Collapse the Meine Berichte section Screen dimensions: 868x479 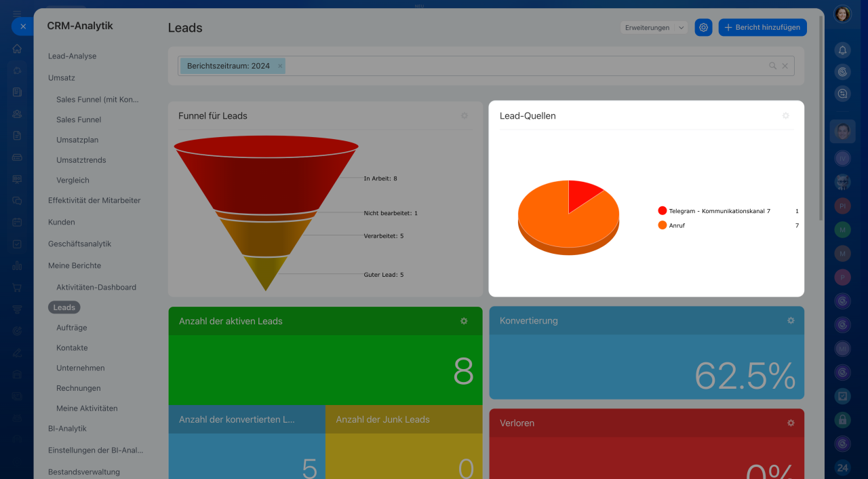click(75, 265)
